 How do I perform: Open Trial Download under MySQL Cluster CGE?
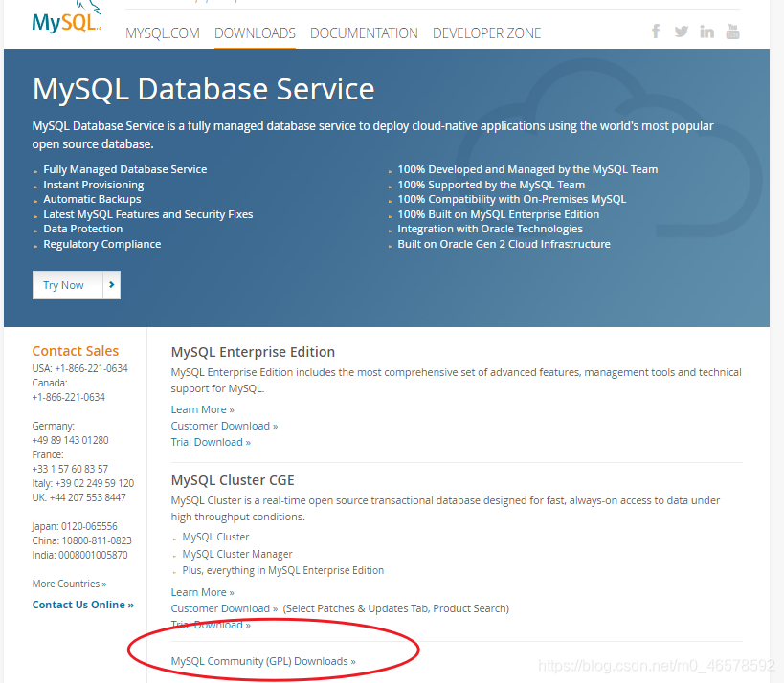coord(211,625)
